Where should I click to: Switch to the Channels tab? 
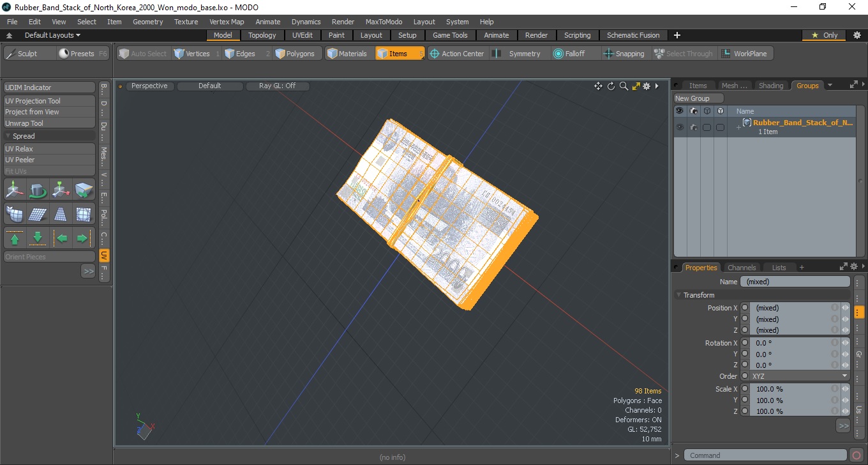(x=742, y=268)
